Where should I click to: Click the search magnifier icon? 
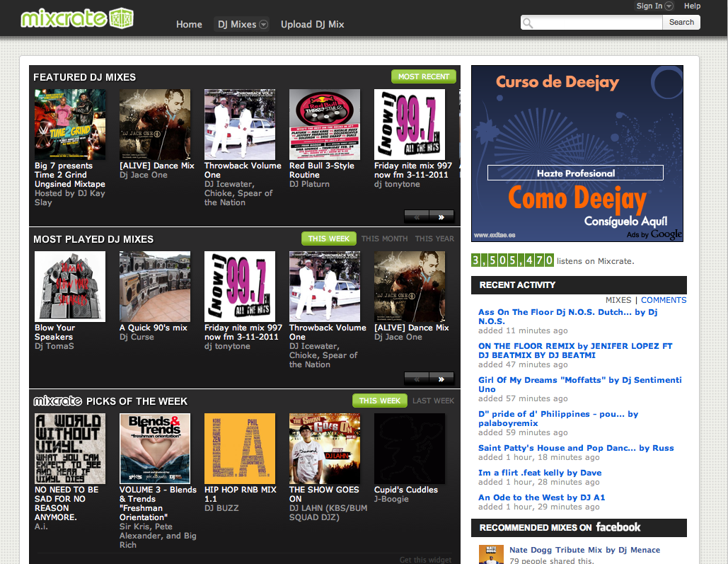click(x=528, y=23)
